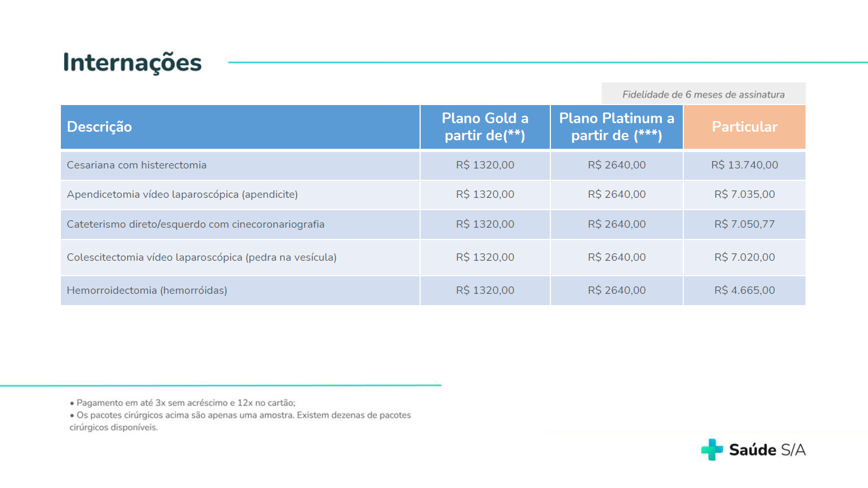Click the Internações slide title
Screen dimensions: 868x488
[132, 62]
